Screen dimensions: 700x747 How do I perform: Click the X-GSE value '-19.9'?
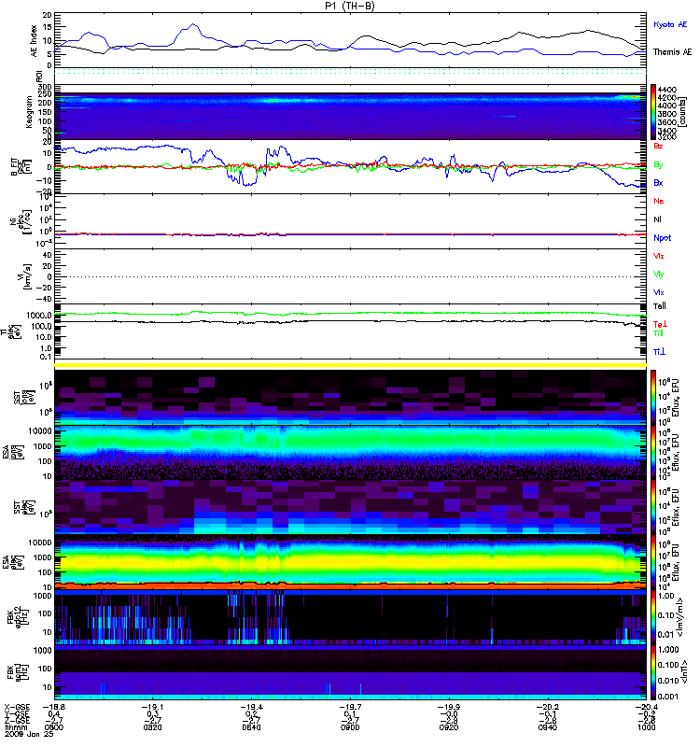pyautogui.click(x=449, y=707)
